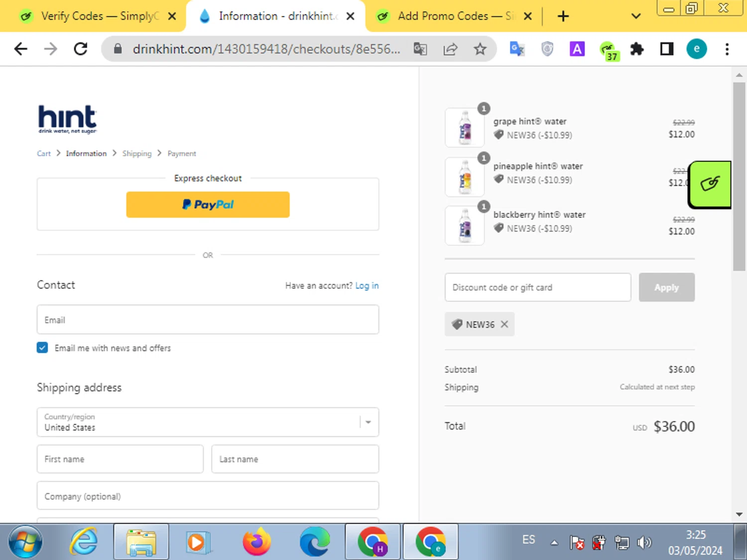Click the grape hint water thumbnail
This screenshot has width=747, height=560.
(x=465, y=127)
